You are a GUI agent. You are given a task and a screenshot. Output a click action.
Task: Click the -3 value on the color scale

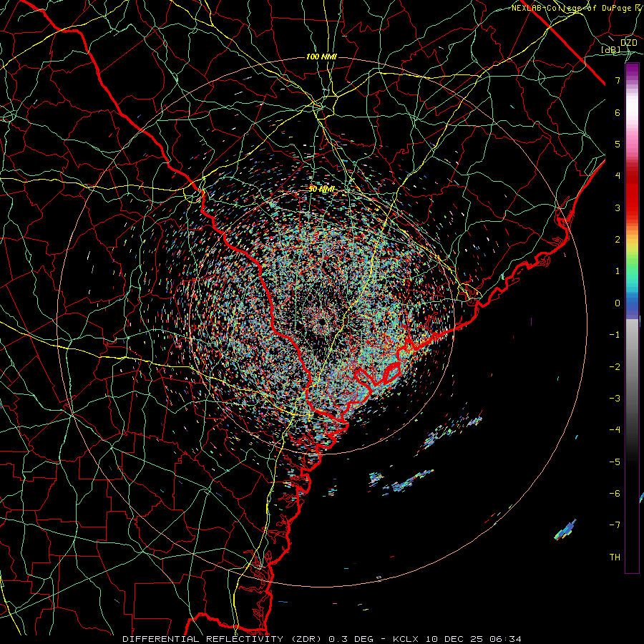click(x=615, y=399)
